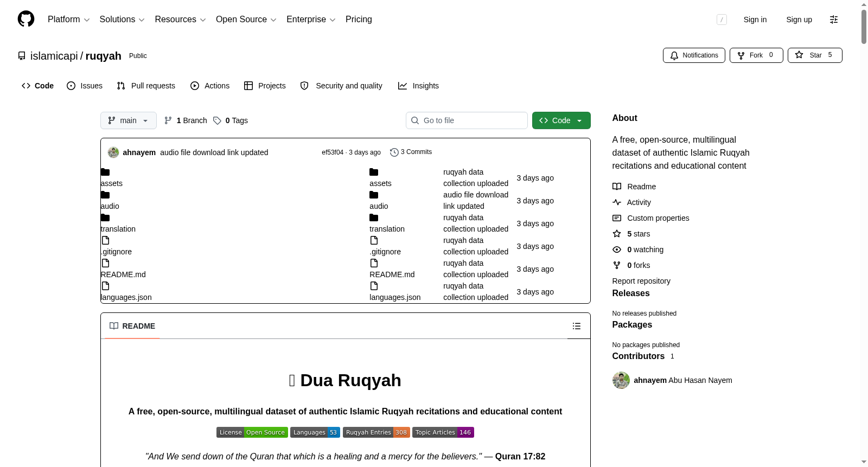Image resolution: width=868 pixels, height=467 pixels.
Task: Click the slash search shortcut icon
Action: point(722,20)
